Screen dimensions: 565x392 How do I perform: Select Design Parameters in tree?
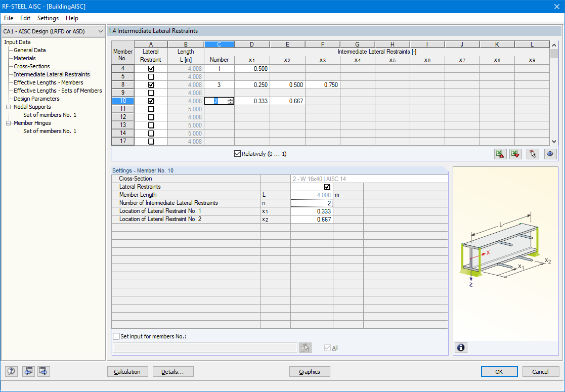[x=36, y=99]
